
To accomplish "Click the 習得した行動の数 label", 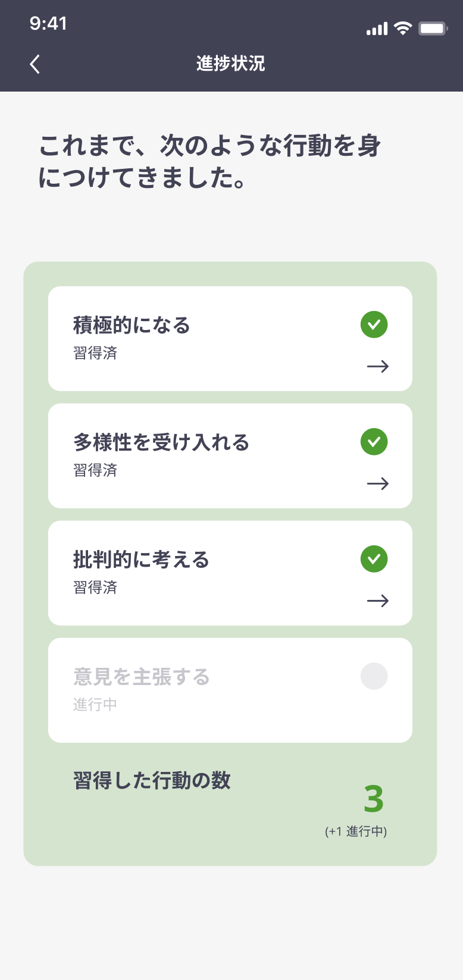I will (152, 780).
